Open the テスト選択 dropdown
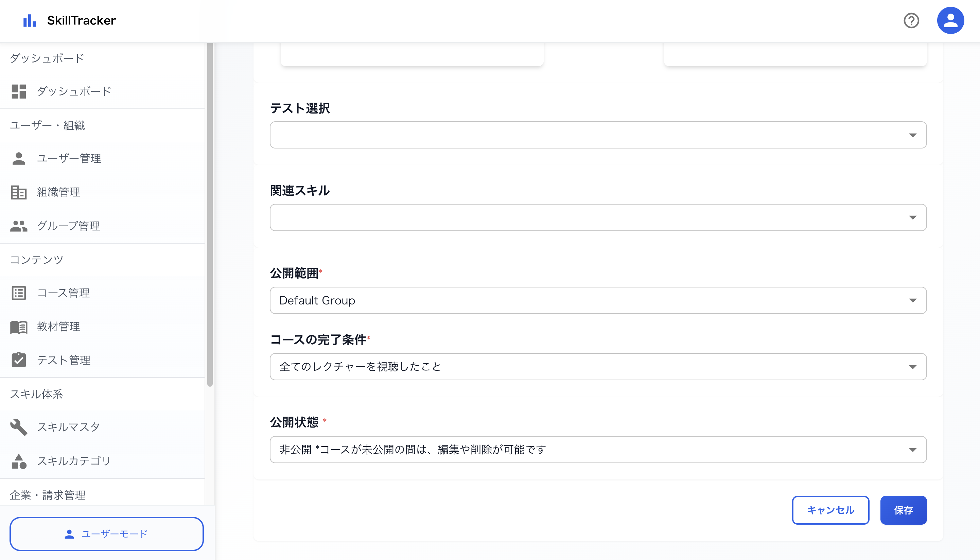 tap(598, 135)
